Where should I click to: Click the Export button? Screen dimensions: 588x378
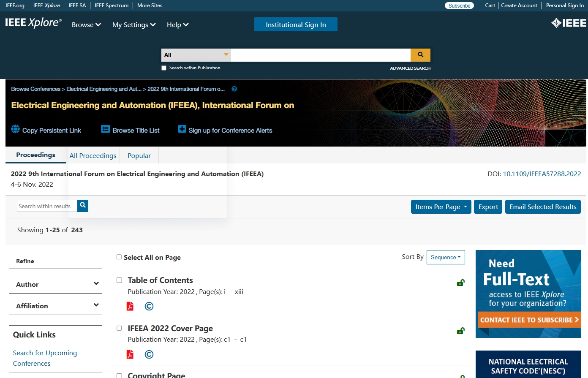488,207
